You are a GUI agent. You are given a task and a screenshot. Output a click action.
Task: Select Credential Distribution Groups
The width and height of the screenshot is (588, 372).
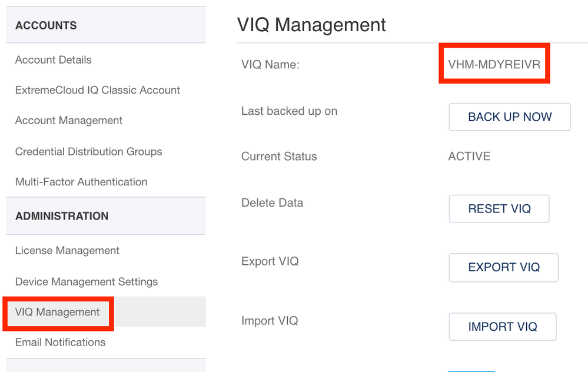88,151
